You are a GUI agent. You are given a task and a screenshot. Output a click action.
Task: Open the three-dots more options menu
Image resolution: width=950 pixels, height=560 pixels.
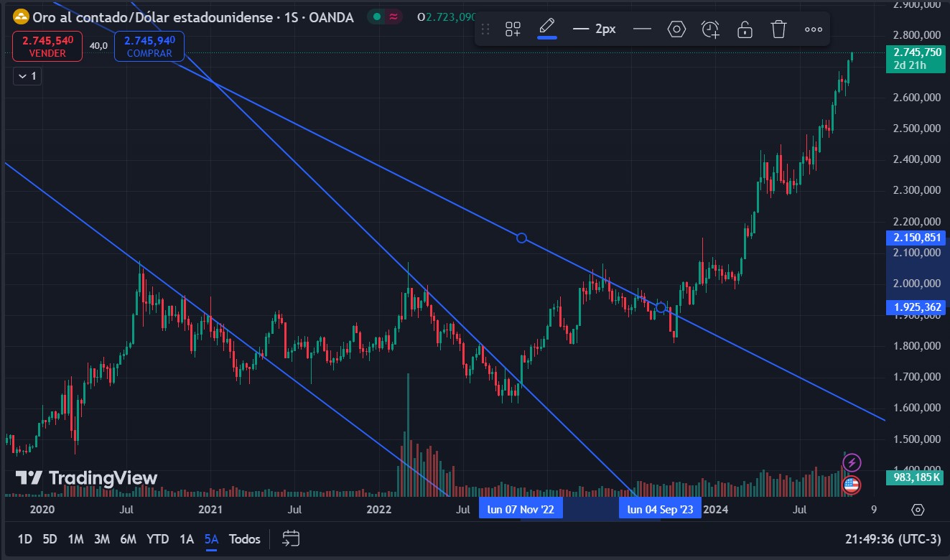pos(813,29)
